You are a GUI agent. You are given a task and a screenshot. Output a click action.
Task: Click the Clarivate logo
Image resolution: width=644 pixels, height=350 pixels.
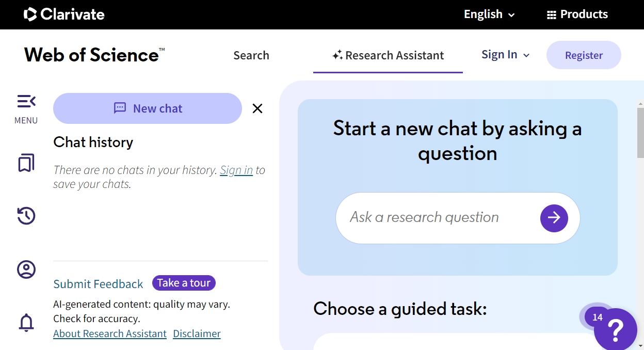(64, 14)
